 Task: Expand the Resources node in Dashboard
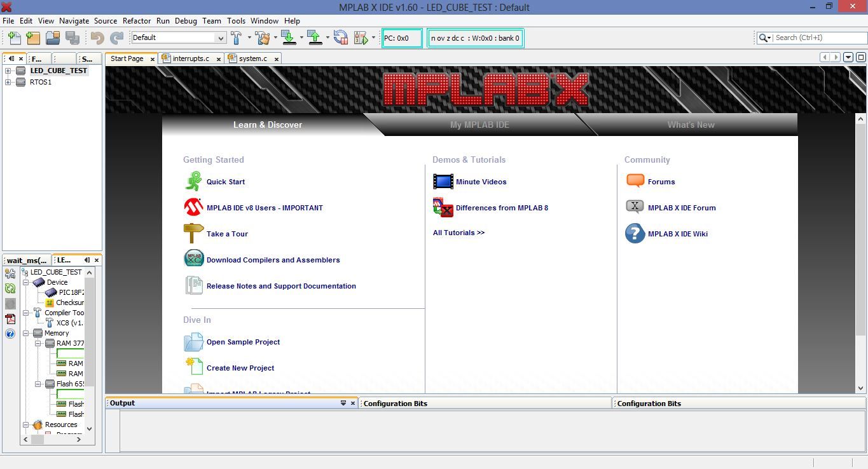click(25, 425)
